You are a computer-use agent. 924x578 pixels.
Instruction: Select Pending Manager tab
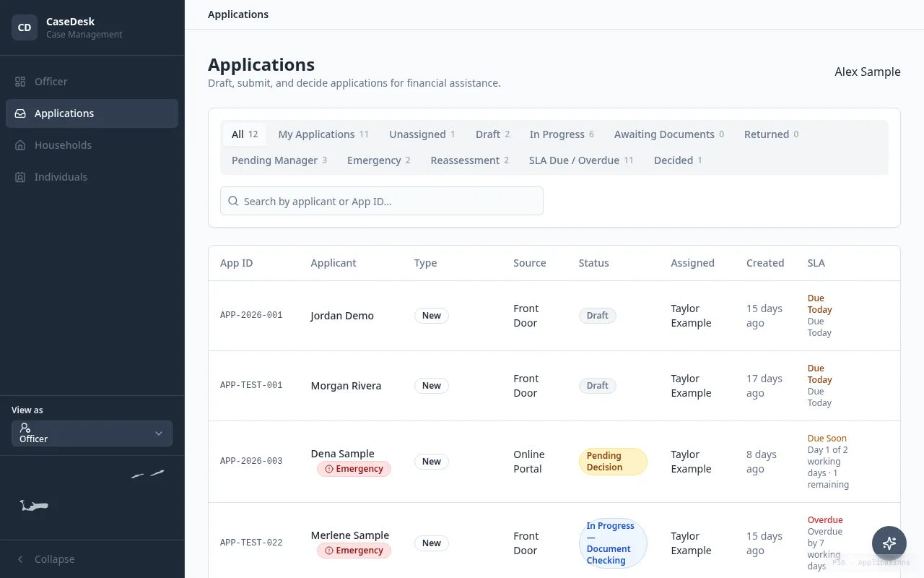[279, 160]
